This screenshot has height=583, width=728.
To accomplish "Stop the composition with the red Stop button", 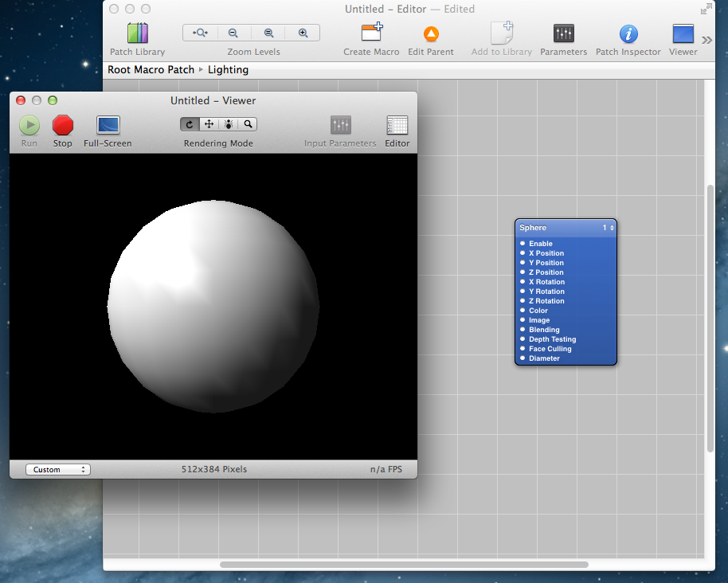I will (62, 125).
